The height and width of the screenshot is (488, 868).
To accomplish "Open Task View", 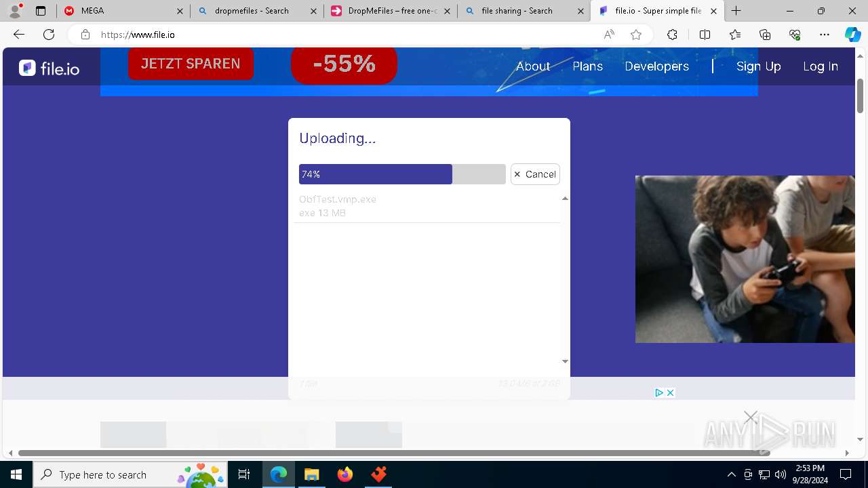I will tap(244, 474).
